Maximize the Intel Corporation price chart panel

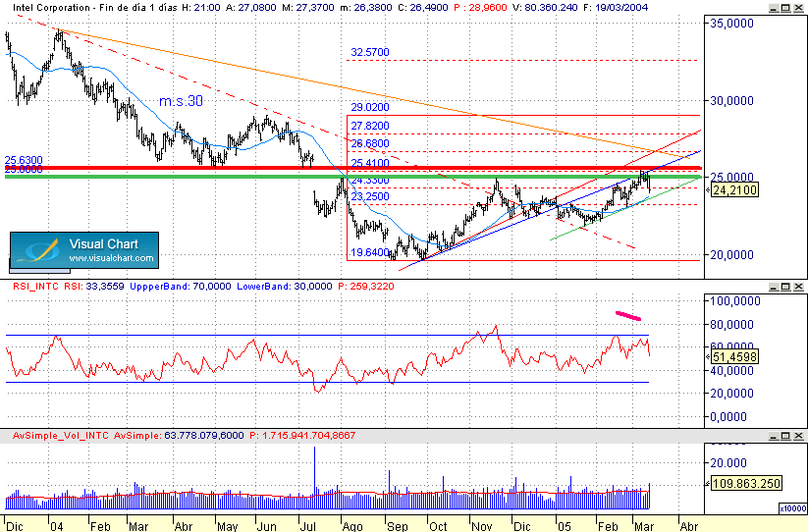coord(785,8)
